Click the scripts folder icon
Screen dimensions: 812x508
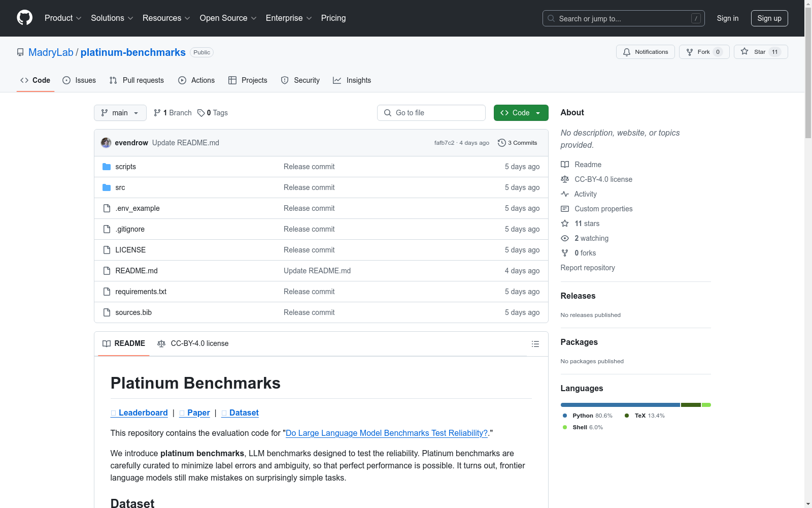pos(107,167)
